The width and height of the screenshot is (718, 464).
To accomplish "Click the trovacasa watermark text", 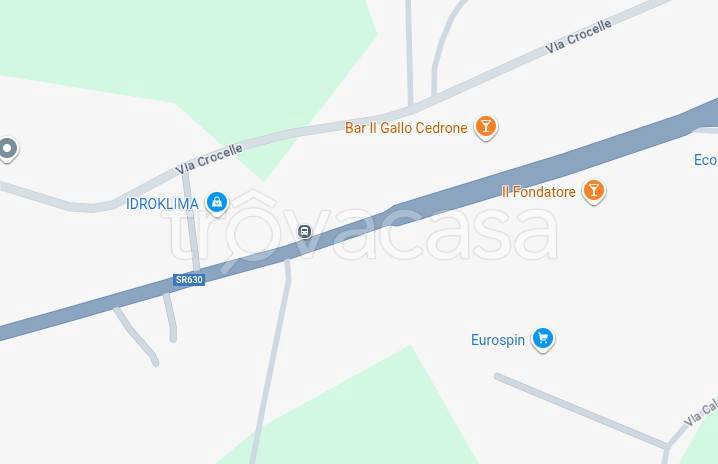I will [364, 227].
